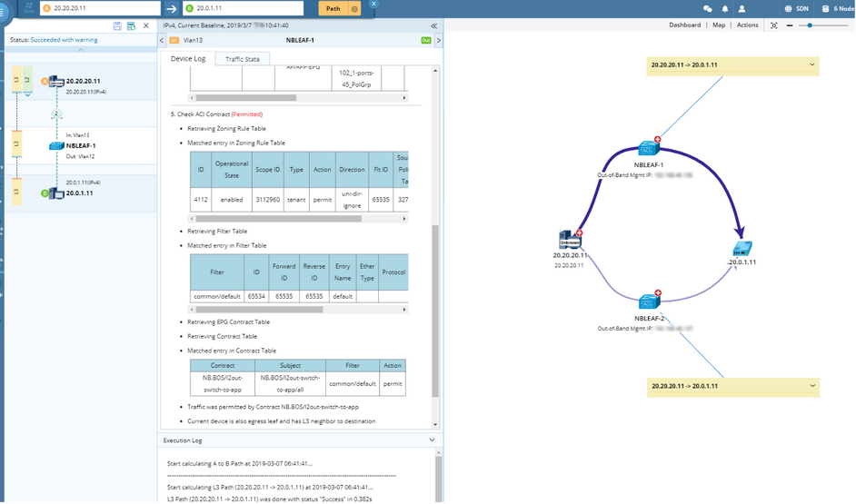Close the path bar with round X
This screenshot has height=504, width=856.
[x=373, y=4]
